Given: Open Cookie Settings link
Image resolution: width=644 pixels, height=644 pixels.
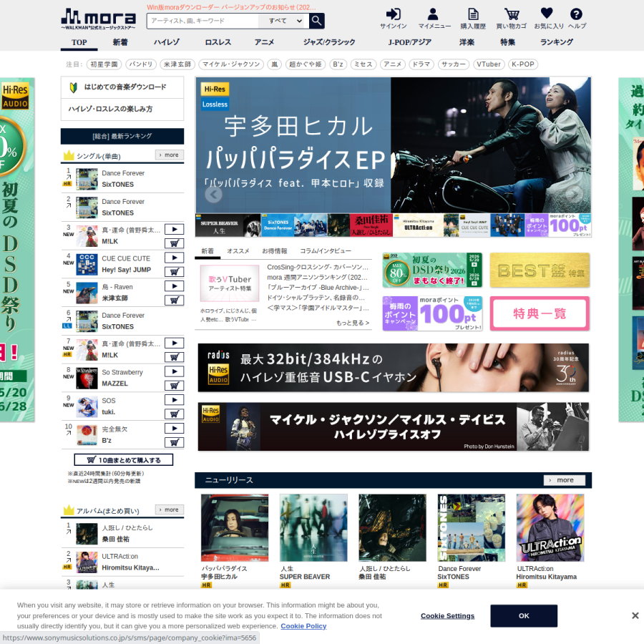Looking at the screenshot, I should click(447, 615).
